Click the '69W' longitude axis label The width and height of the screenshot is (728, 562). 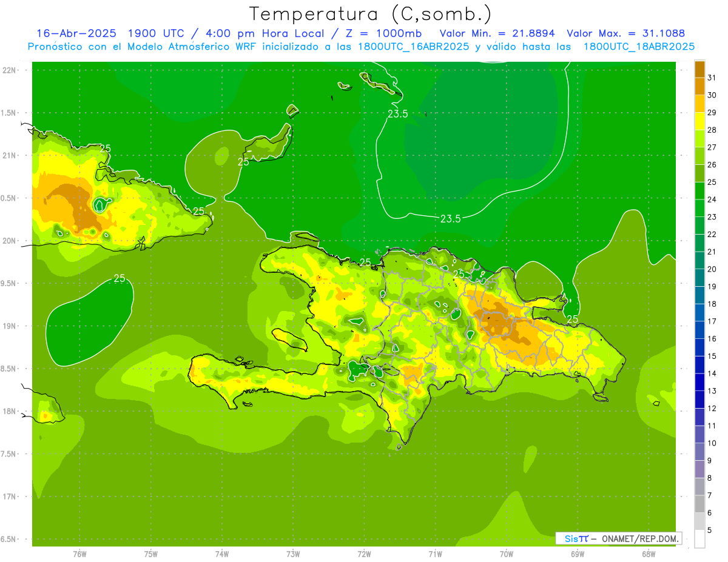pyautogui.click(x=578, y=554)
